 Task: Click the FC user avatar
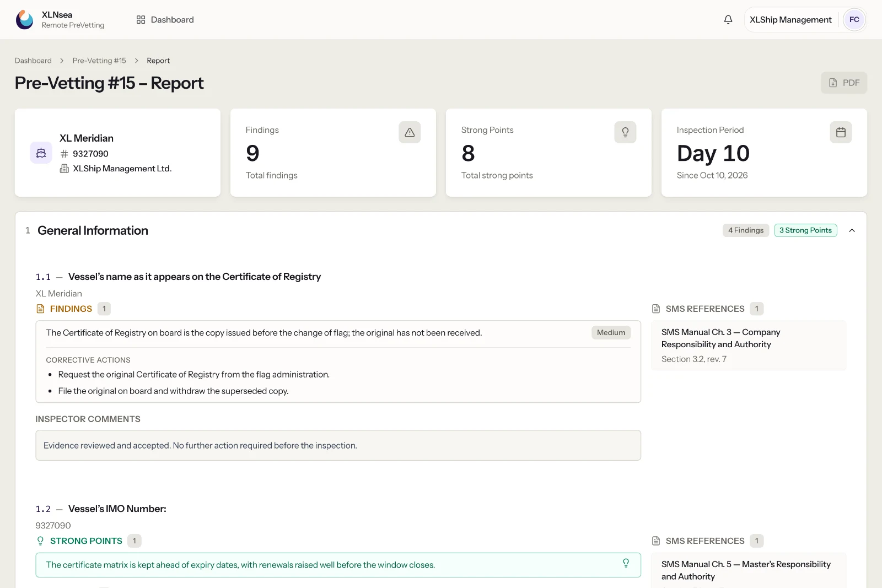854,19
